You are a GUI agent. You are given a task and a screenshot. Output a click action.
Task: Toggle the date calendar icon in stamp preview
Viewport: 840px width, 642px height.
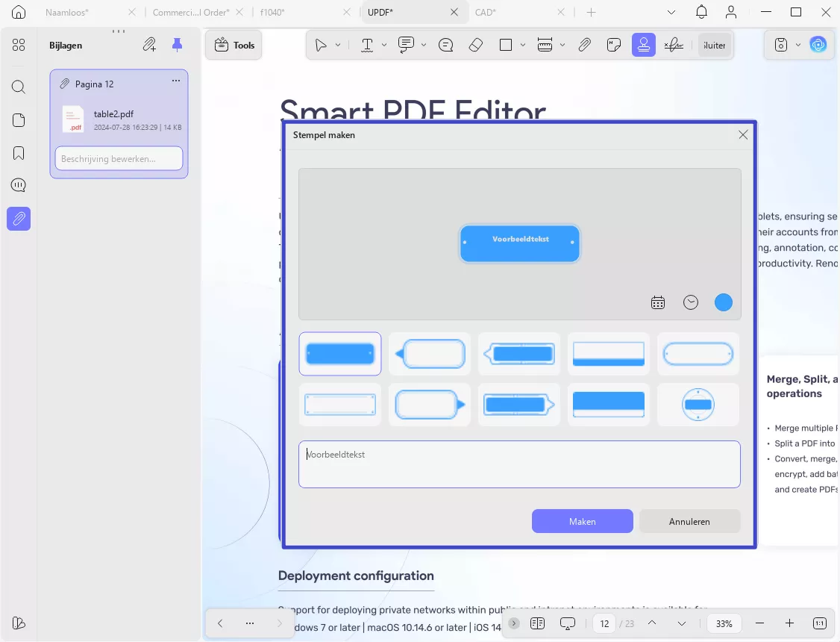click(x=658, y=303)
